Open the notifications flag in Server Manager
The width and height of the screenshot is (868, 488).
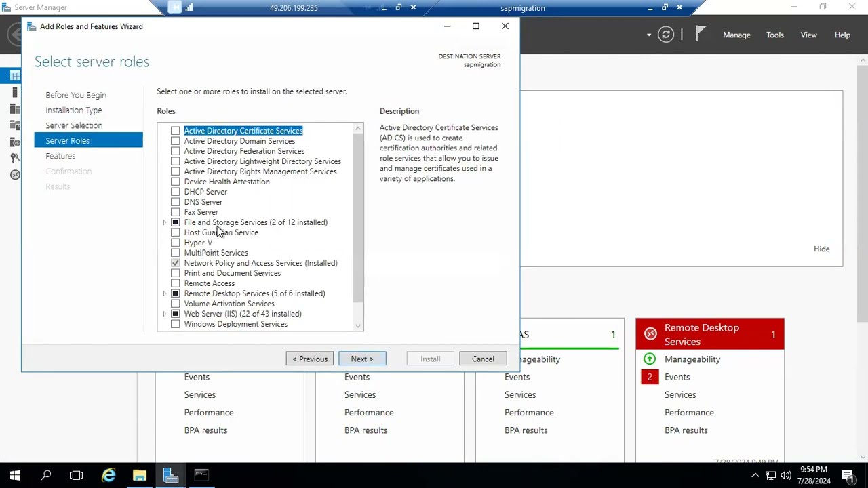coord(701,34)
